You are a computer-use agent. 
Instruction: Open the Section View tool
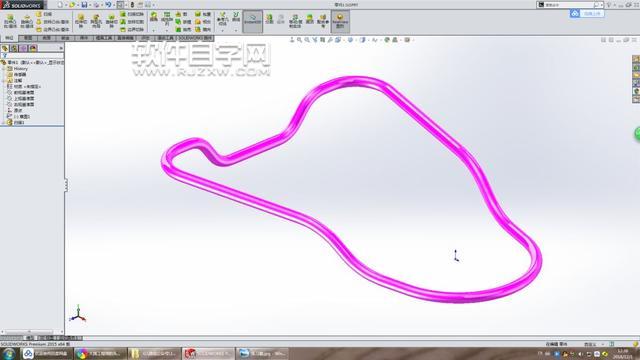click(x=322, y=40)
